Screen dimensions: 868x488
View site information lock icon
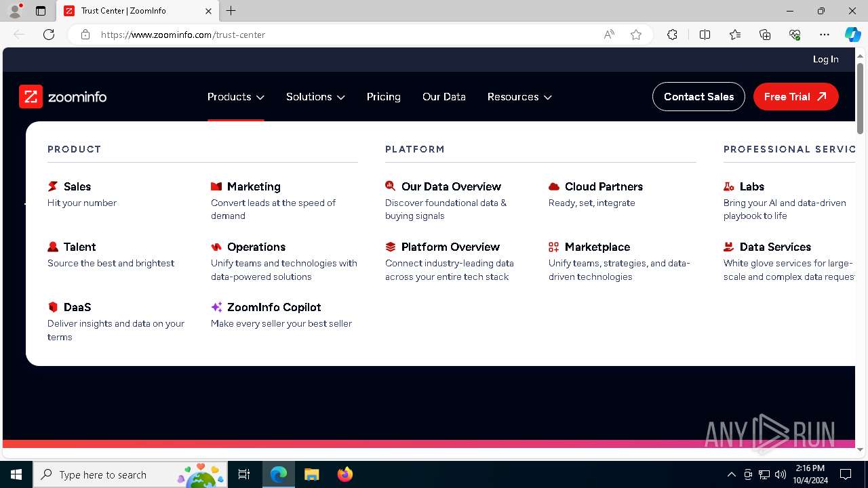click(x=85, y=35)
